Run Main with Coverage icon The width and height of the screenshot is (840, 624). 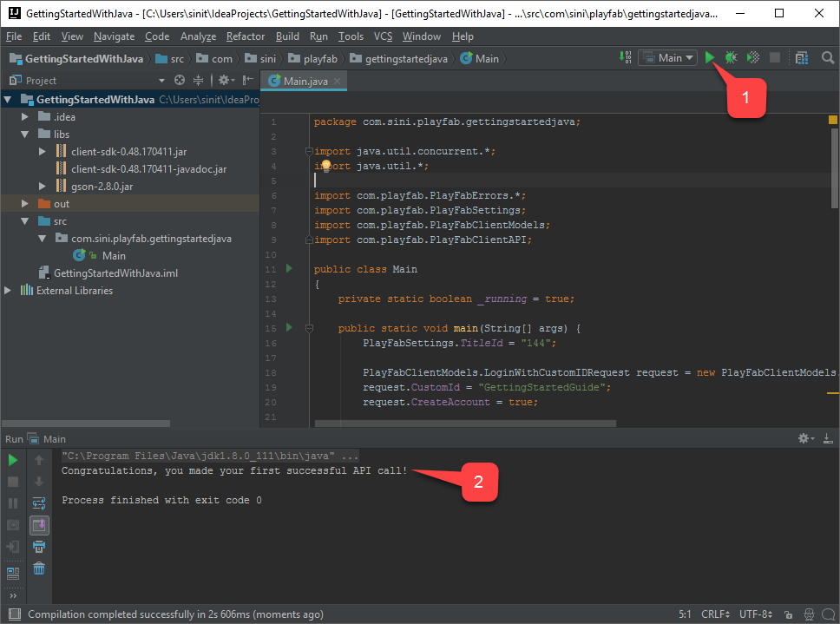752,57
